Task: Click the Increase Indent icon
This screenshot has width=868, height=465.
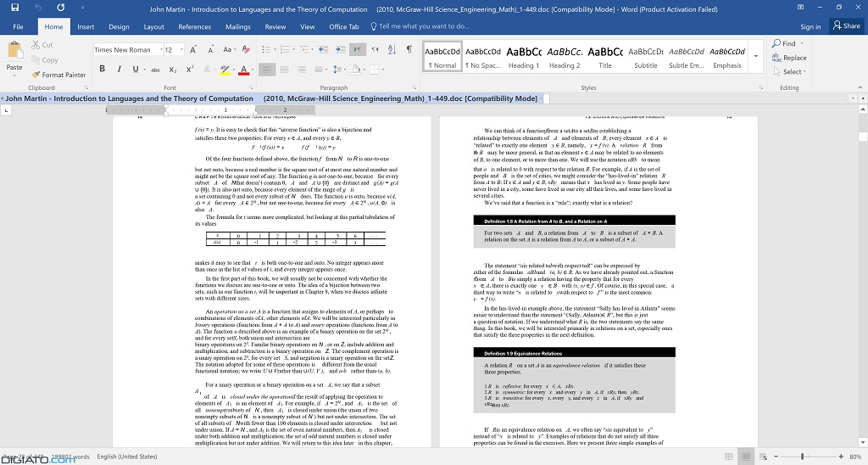Action: coord(340,50)
